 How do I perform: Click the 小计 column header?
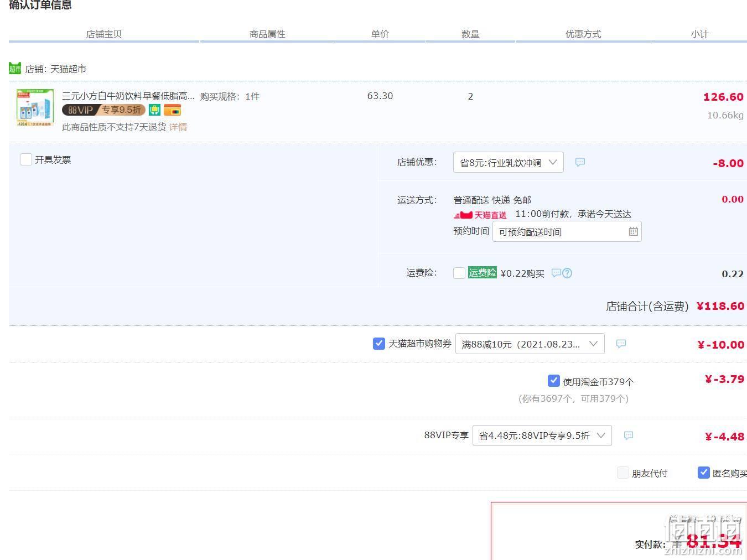pos(699,34)
